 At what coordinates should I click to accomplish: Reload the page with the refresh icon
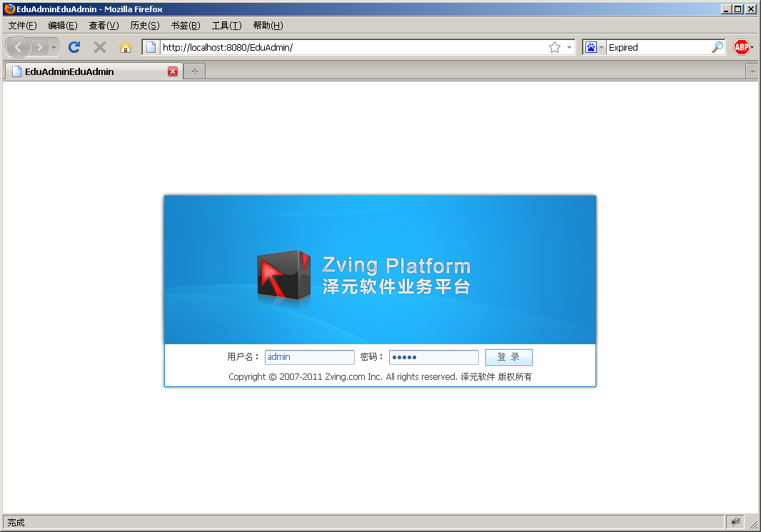74,47
